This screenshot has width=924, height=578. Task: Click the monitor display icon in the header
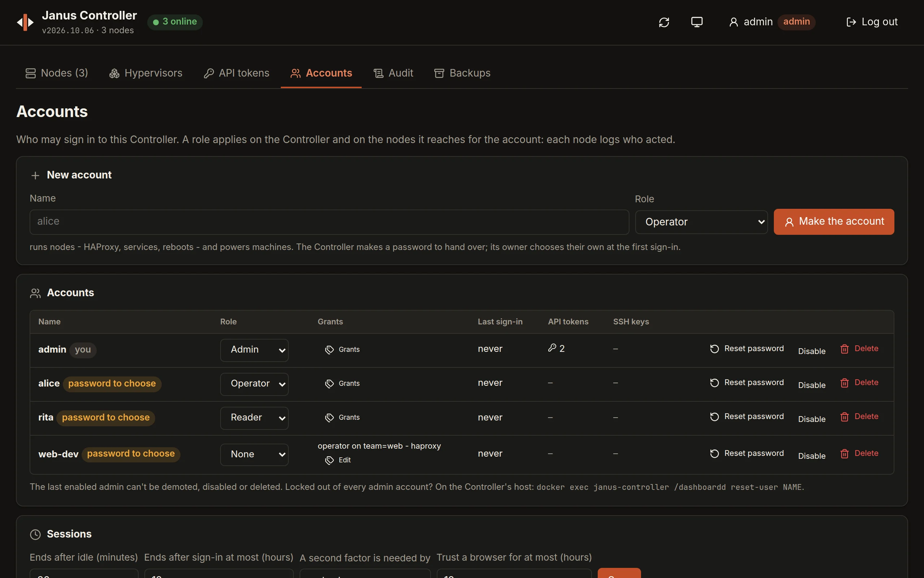pyautogui.click(x=697, y=22)
